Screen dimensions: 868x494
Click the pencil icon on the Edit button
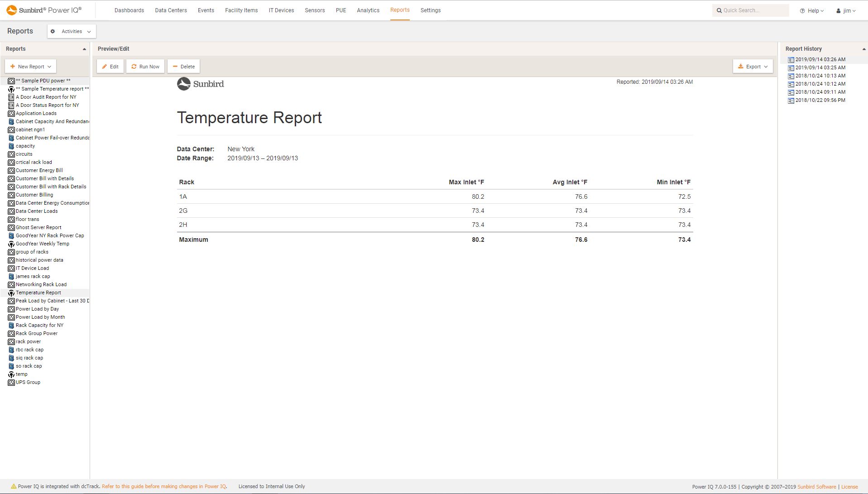104,66
